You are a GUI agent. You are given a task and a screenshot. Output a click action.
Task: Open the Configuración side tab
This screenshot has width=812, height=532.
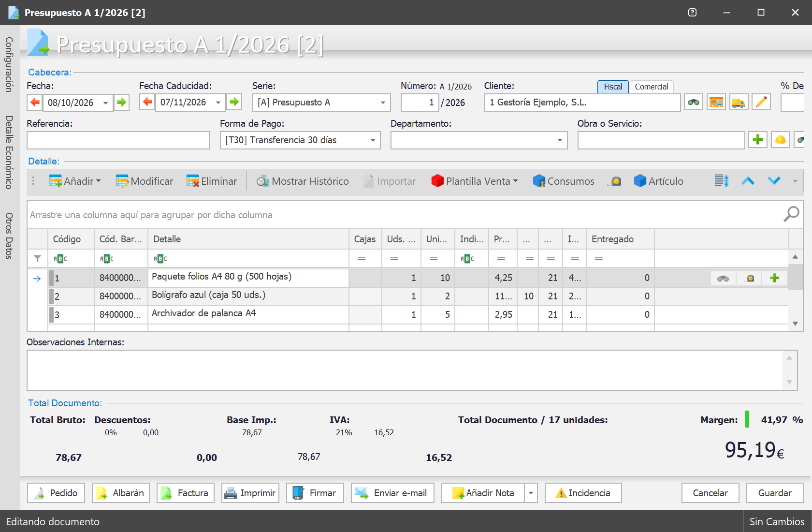[9, 64]
